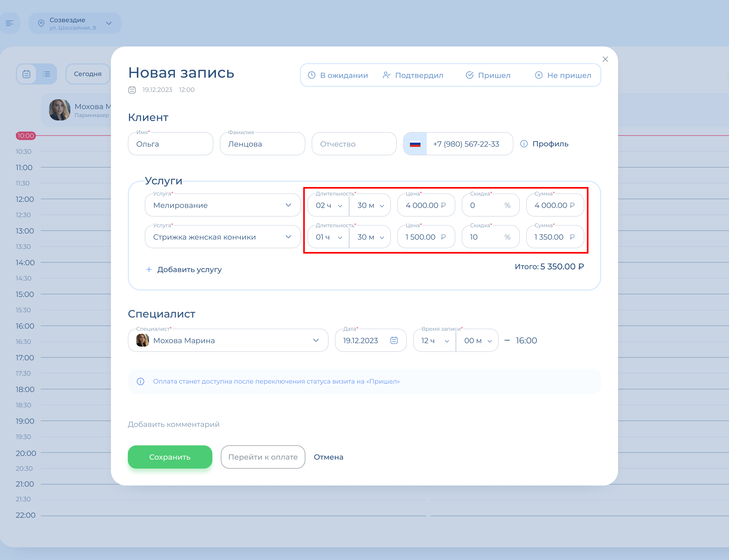Cancel with the Отмена button
The image size is (729, 560).
[329, 457]
